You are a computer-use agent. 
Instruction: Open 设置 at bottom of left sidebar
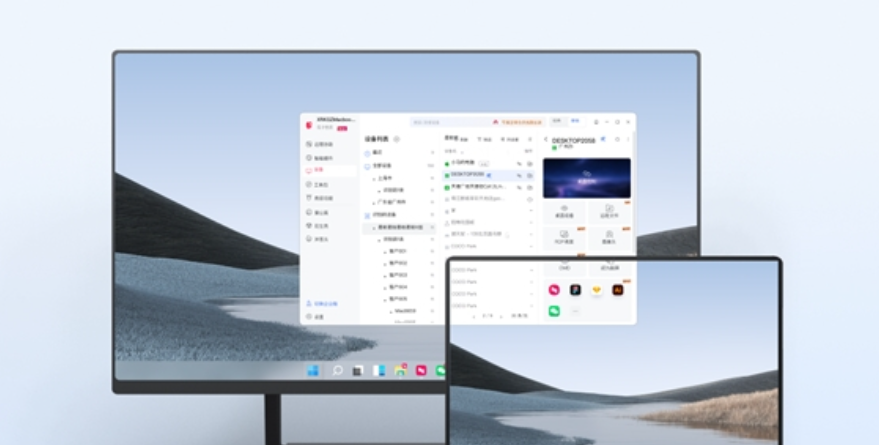pos(318,316)
